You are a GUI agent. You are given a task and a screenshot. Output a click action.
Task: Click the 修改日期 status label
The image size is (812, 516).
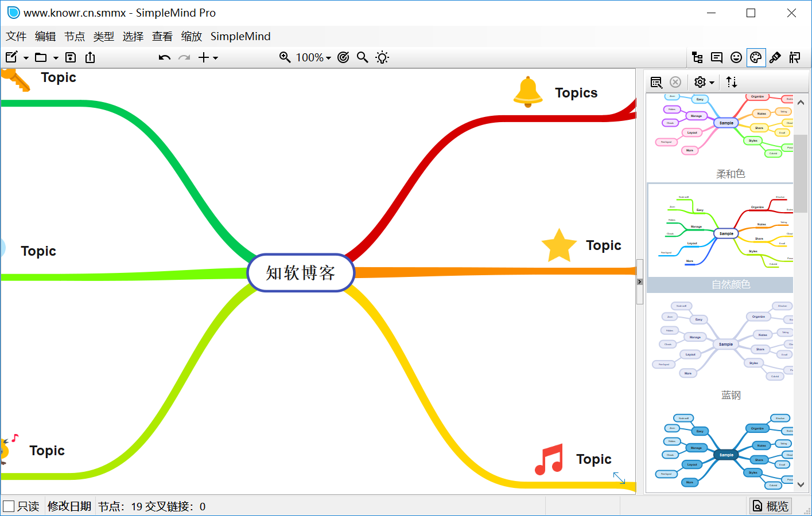[x=69, y=506]
